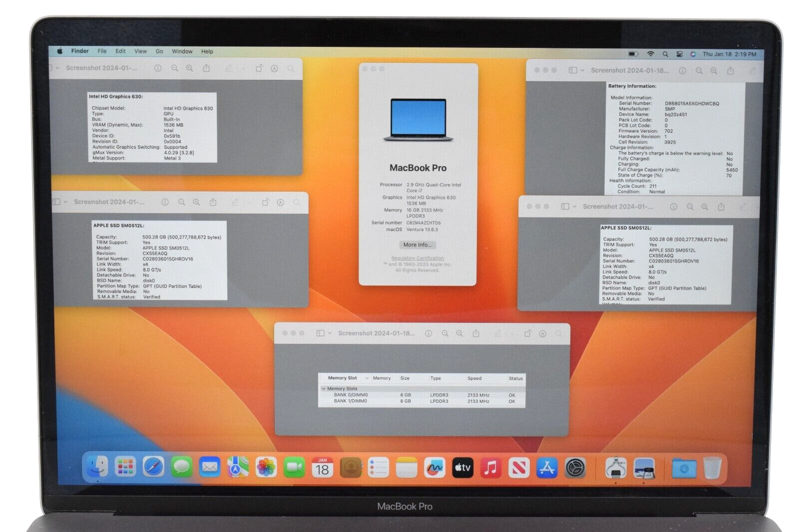Screen dimensions: 799x532
Task: Open the Edit menu
Action: [120, 51]
